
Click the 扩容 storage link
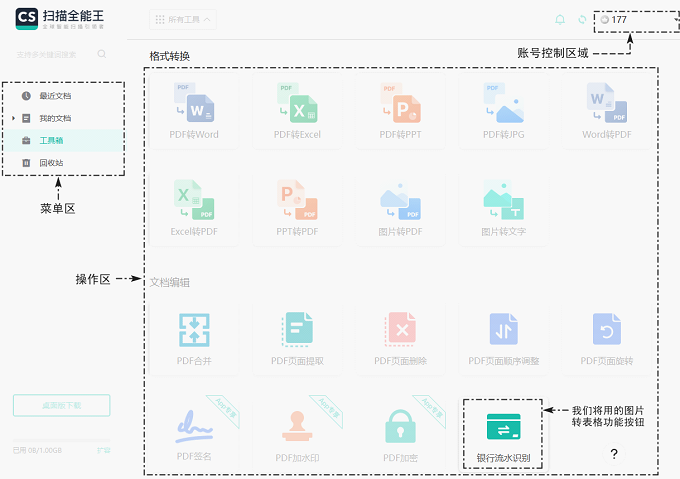pyautogui.click(x=104, y=450)
